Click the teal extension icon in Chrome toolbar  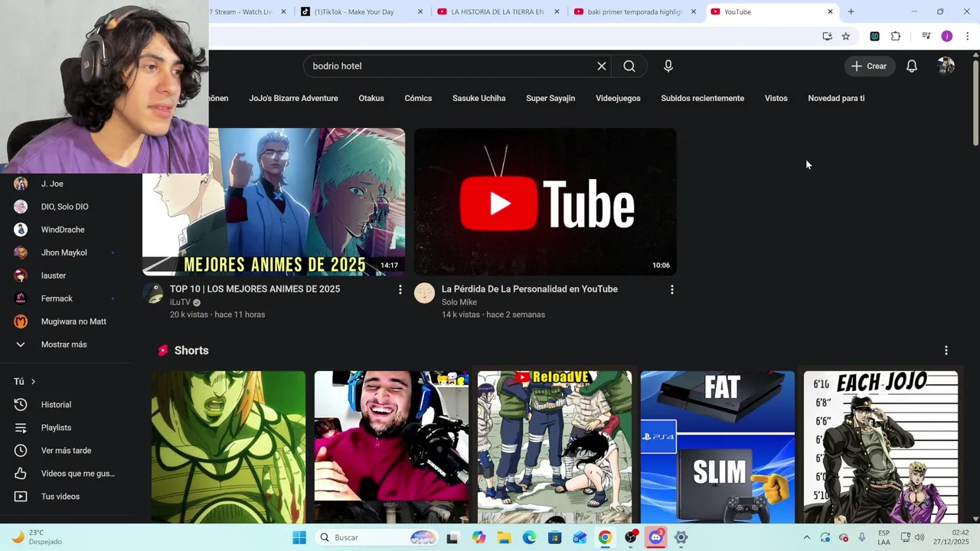[874, 36]
